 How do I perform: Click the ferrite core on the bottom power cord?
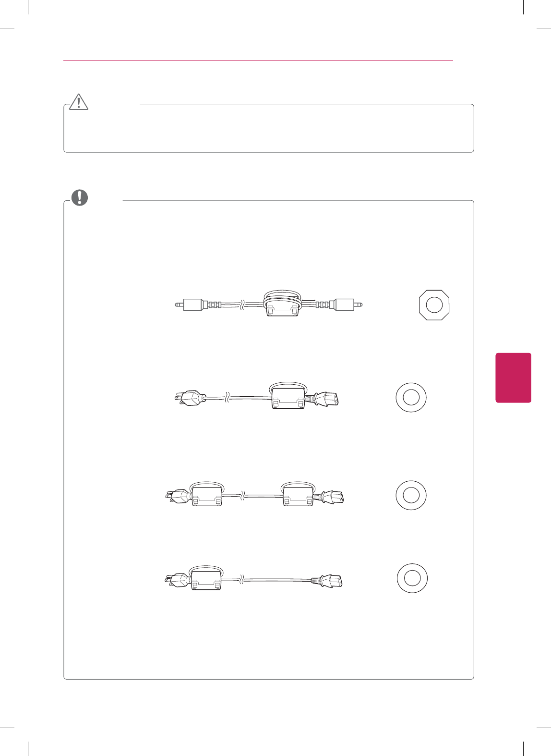(206, 580)
